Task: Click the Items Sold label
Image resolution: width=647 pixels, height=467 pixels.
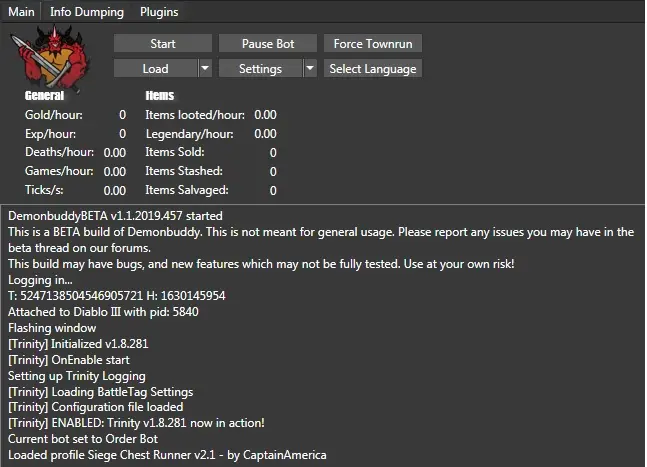Action: (x=175, y=152)
